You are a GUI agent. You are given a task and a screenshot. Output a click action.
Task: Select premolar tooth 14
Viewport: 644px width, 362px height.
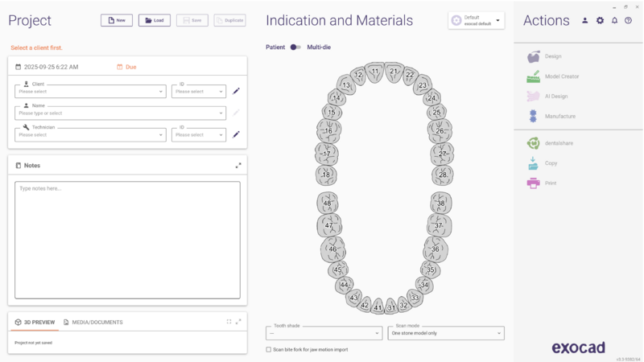tap(336, 97)
